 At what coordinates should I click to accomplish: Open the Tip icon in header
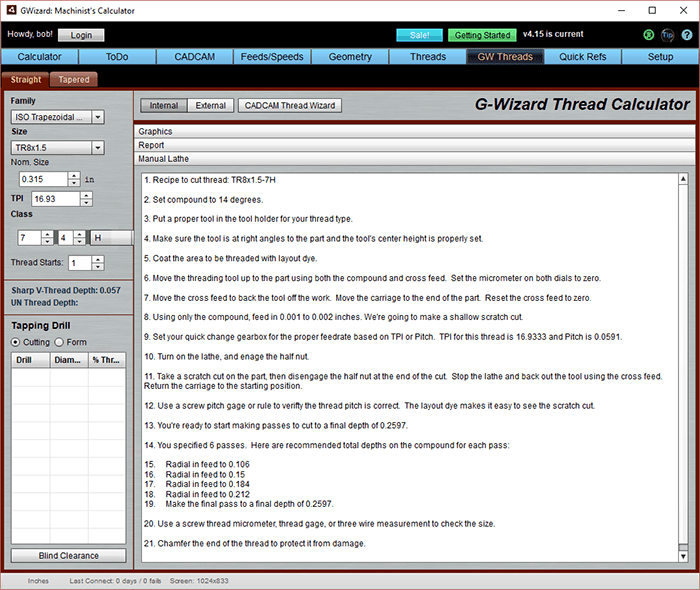tap(667, 35)
